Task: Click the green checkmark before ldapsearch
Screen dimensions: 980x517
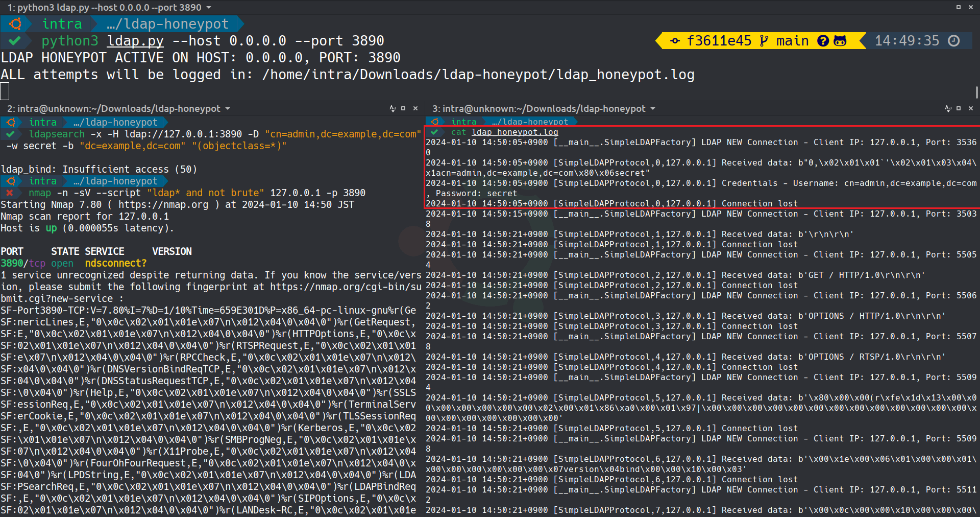Action: click(x=10, y=134)
